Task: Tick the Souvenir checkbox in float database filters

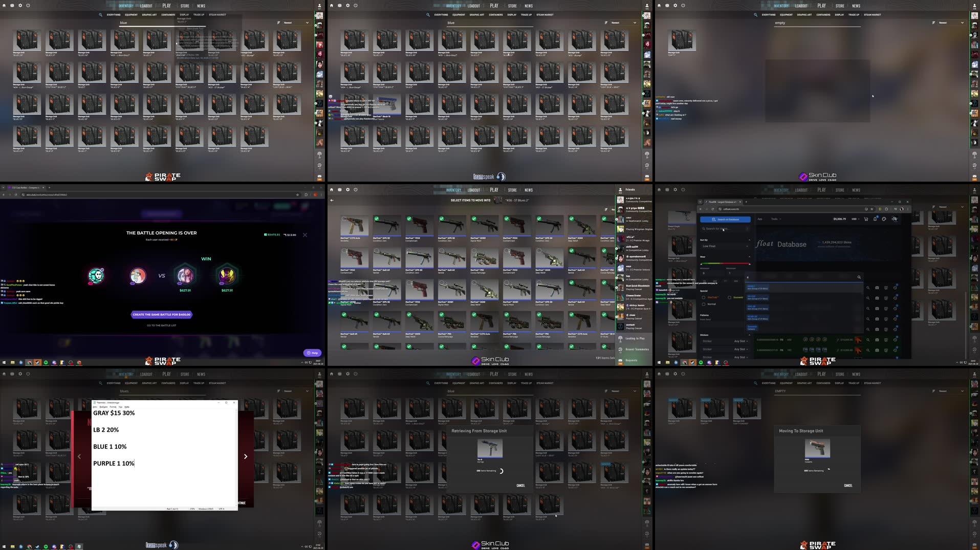Action: click(729, 297)
